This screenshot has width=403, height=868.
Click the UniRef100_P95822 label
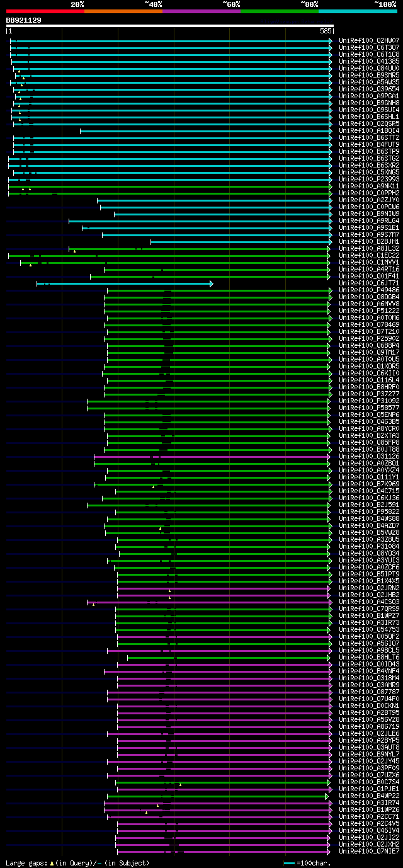coord(369,511)
